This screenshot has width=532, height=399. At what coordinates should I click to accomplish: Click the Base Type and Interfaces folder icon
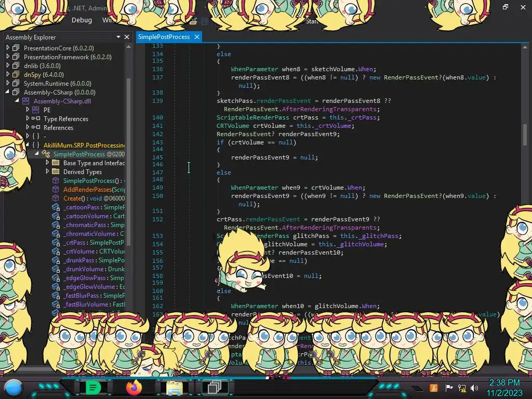pyautogui.click(x=56, y=163)
